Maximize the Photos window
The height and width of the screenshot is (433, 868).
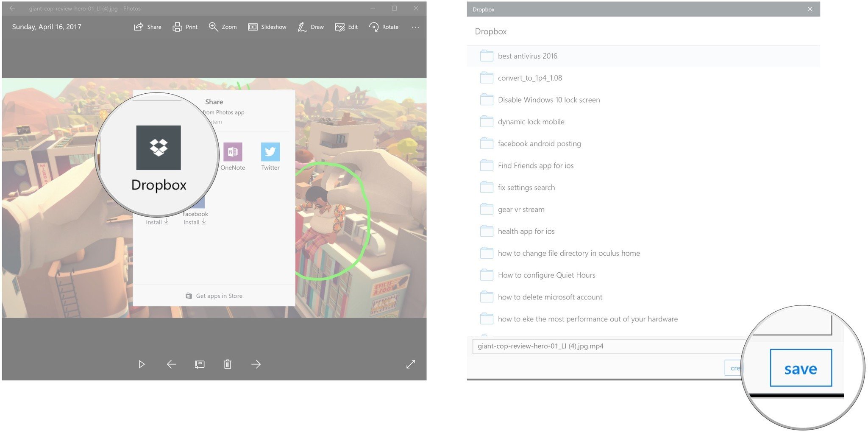(394, 8)
